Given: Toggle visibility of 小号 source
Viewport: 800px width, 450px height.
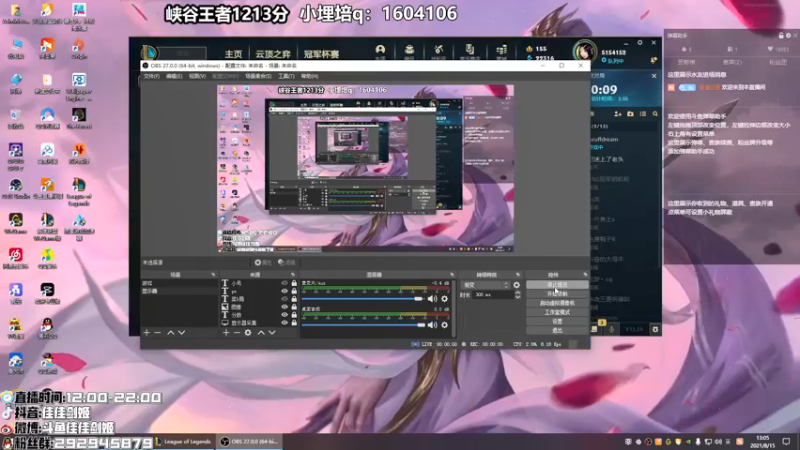Looking at the screenshot, I should 285,283.
